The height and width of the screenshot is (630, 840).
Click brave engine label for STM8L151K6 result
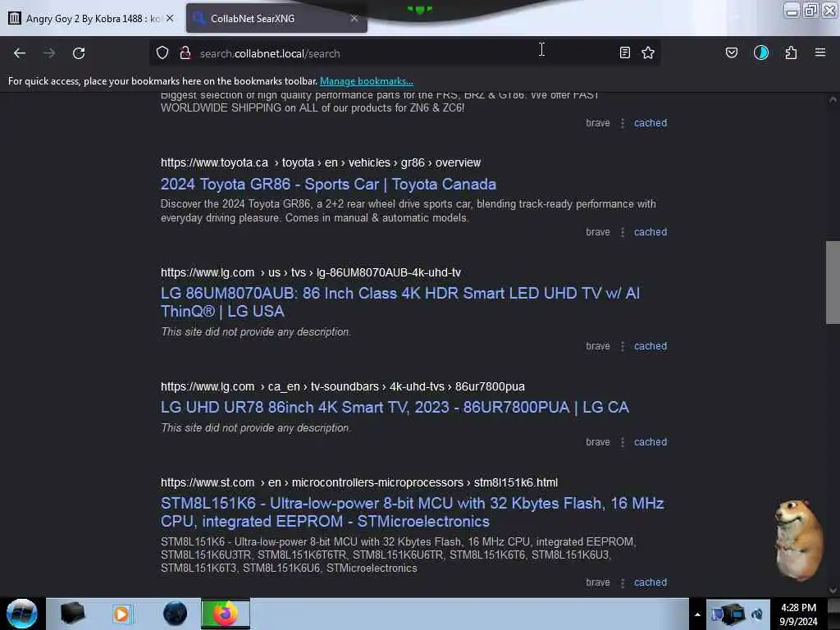598,582
